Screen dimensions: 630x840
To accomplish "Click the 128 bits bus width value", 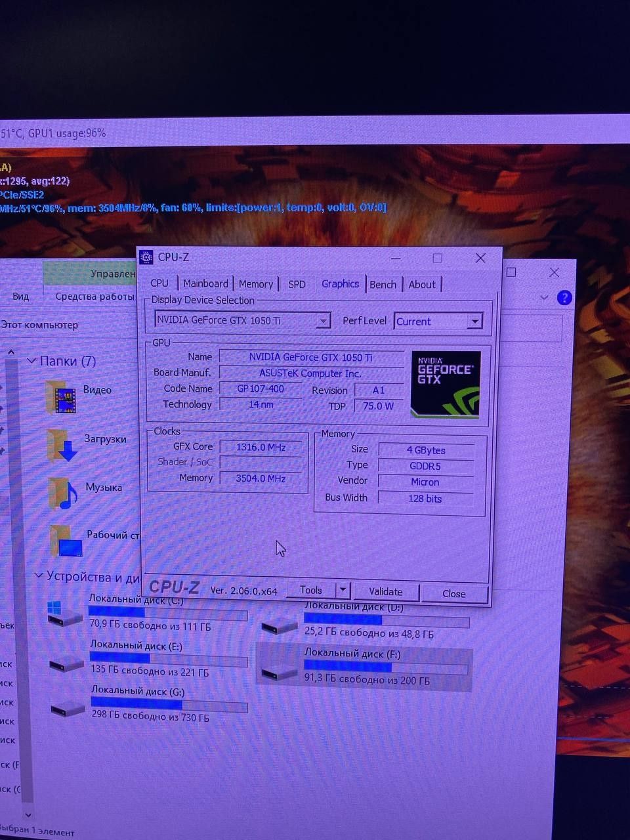I will click(426, 499).
